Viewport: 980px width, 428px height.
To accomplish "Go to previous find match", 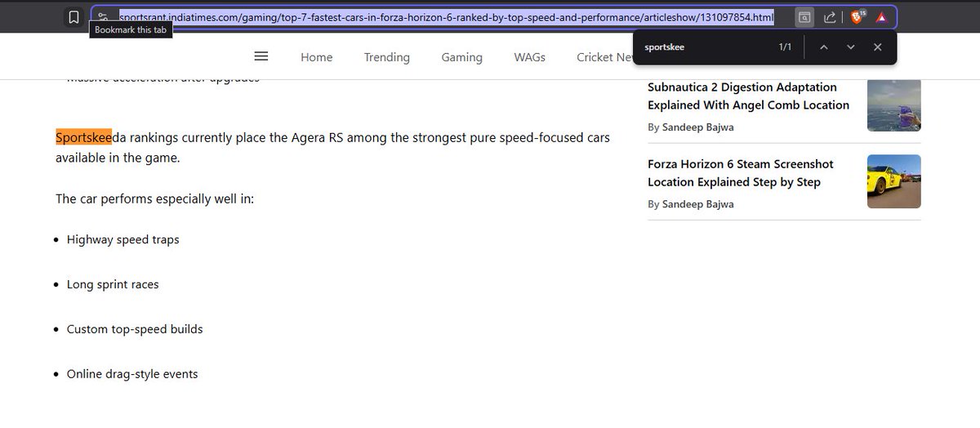I will point(823,47).
